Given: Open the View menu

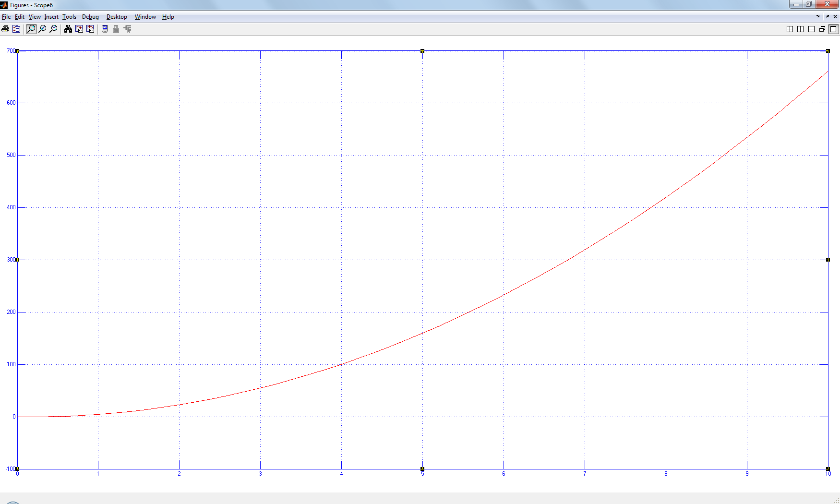Looking at the screenshot, I should coord(35,17).
